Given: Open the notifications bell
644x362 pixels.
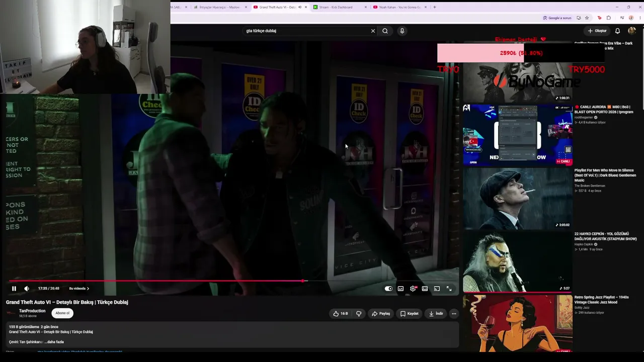Looking at the screenshot, I should 617,31.
